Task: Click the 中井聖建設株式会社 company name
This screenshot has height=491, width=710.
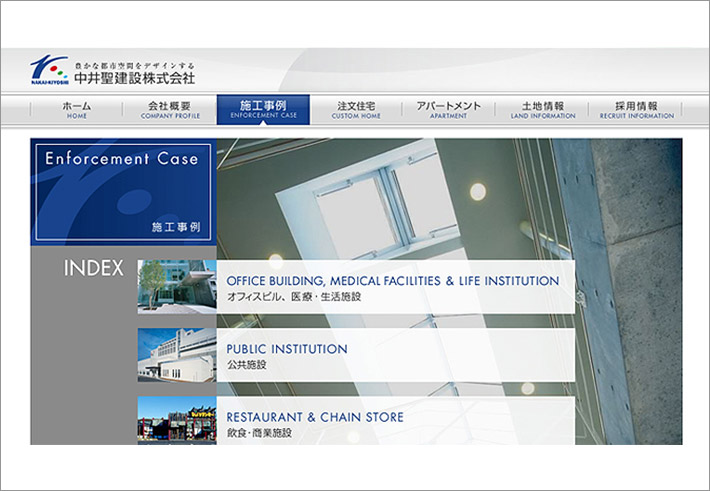Action: click(133, 78)
